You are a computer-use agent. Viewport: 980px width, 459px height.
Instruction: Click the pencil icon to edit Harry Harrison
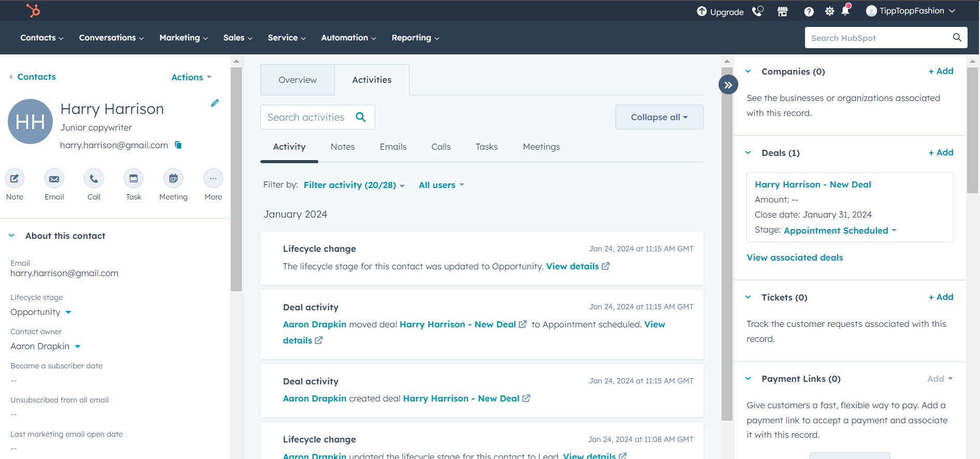click(215, 103)
